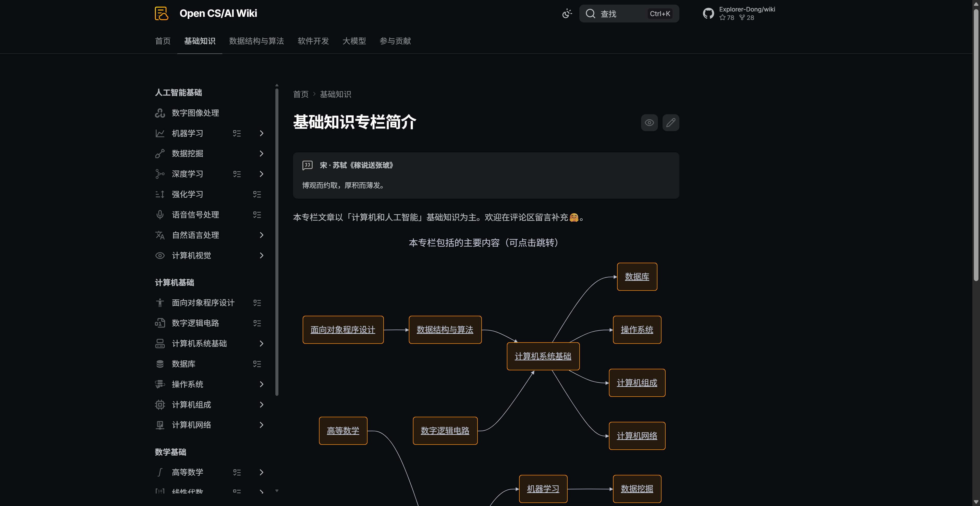Click the Open CS/AI Wiki logo
The width and height of the screenshot is (980, 506).
[x=161, y=13]
